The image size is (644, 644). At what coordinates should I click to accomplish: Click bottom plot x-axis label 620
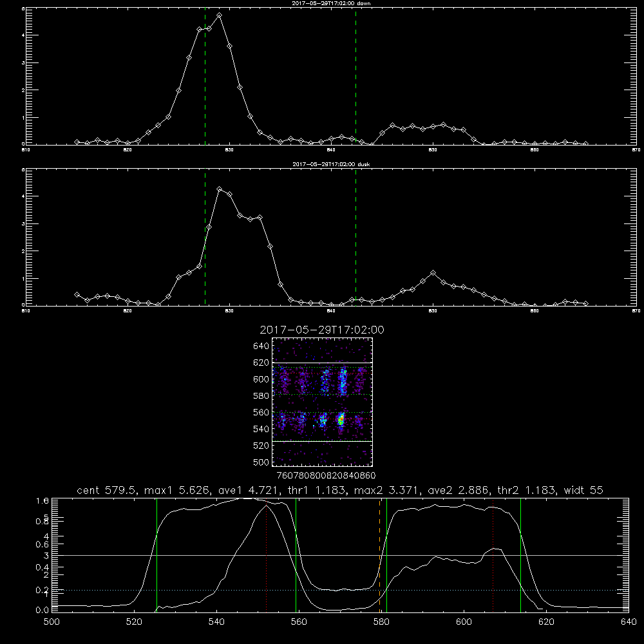546,622
